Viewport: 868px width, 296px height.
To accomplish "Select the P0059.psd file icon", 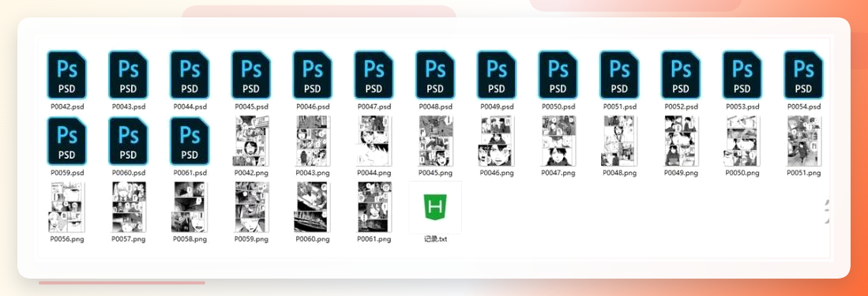I will click(x=67, y=141).
